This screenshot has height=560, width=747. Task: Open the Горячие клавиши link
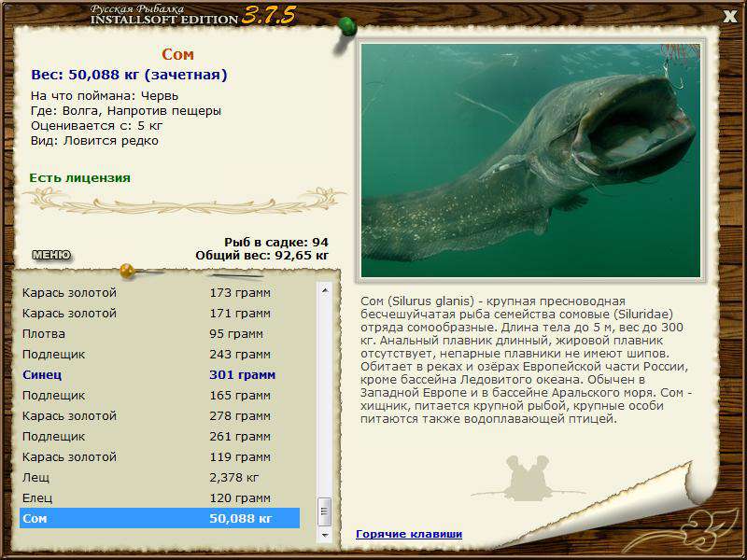409,534
